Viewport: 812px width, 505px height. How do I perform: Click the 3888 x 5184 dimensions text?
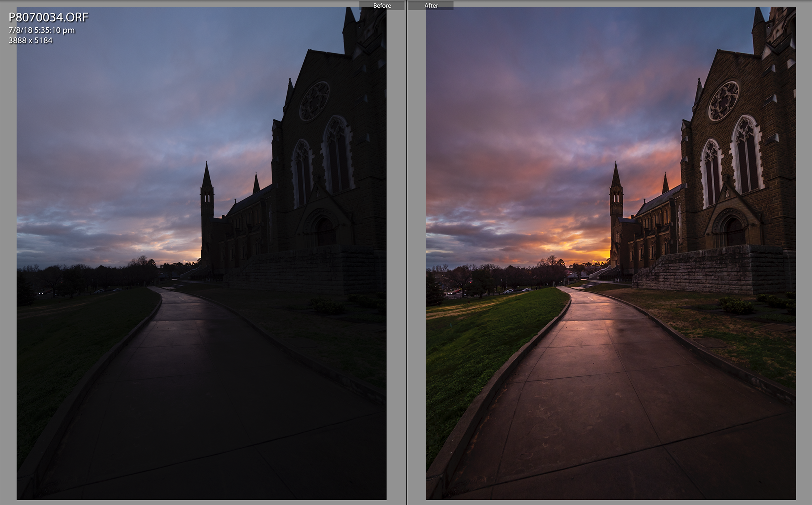30,40
